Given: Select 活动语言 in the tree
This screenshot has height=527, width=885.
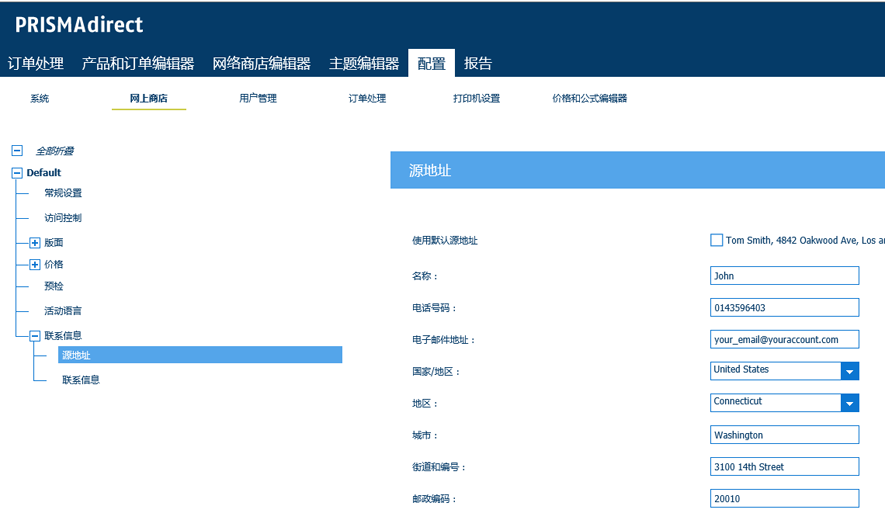Looking at the screenshot, I should 63,311.
